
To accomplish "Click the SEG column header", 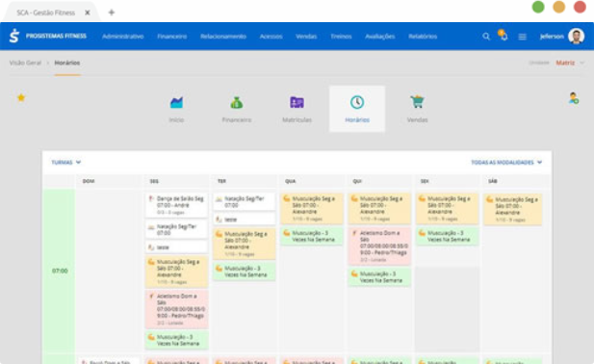I will click(x=154, y=181).
